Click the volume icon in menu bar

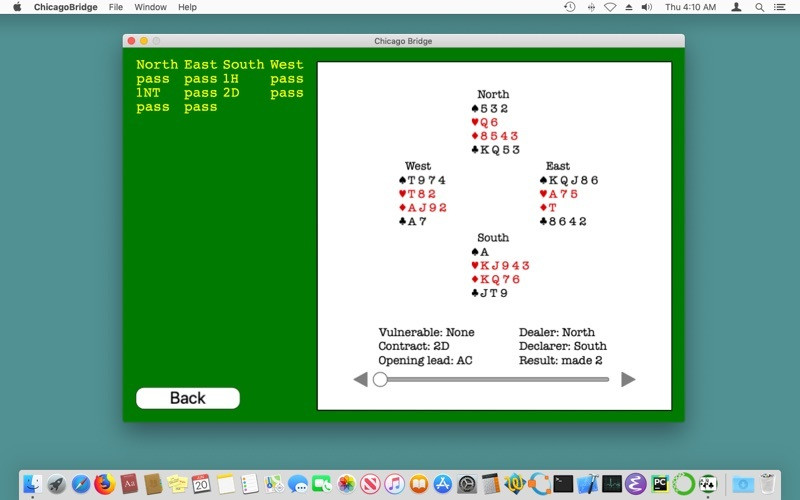[x=646, y=7]
